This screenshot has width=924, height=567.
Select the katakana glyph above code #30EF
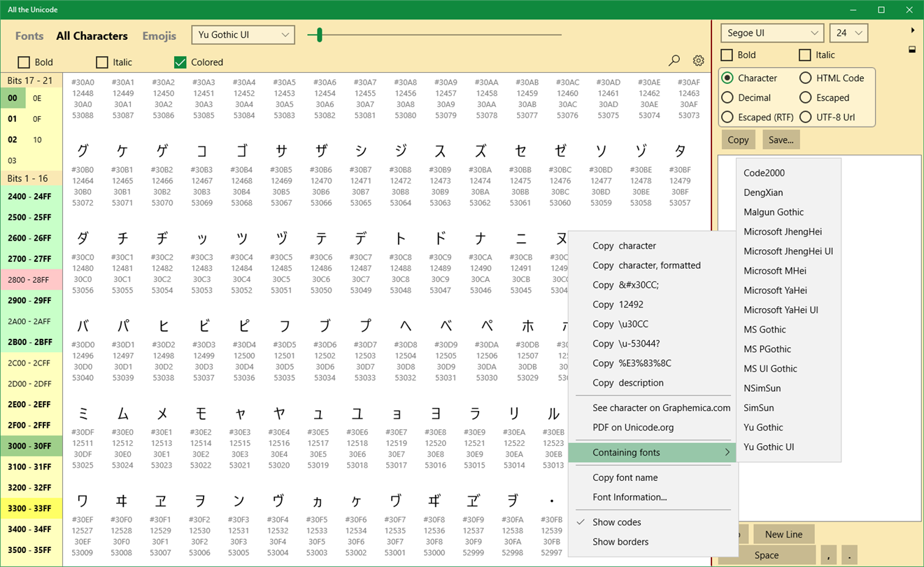click(x=83, y=500)
